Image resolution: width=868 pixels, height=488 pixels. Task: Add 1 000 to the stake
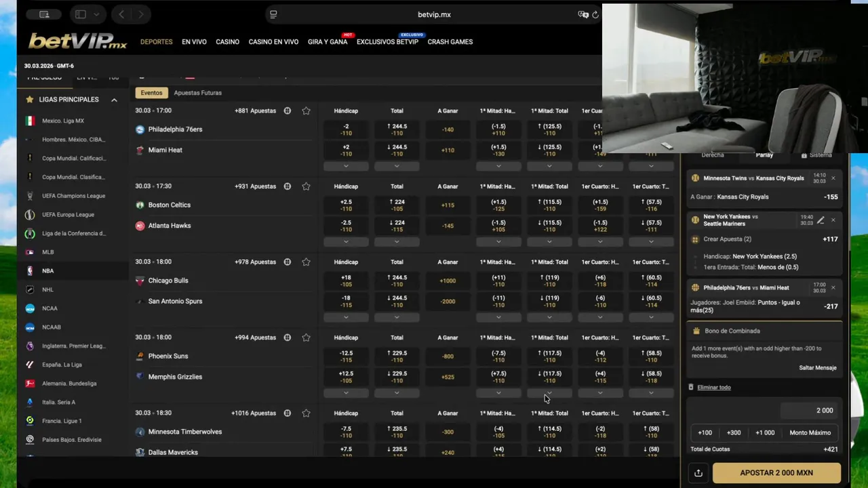coord(765,432)
